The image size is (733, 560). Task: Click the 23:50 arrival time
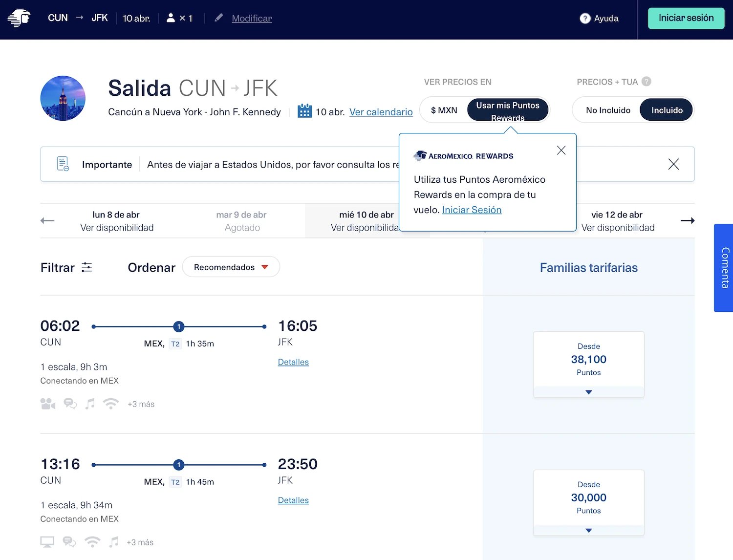298,464
